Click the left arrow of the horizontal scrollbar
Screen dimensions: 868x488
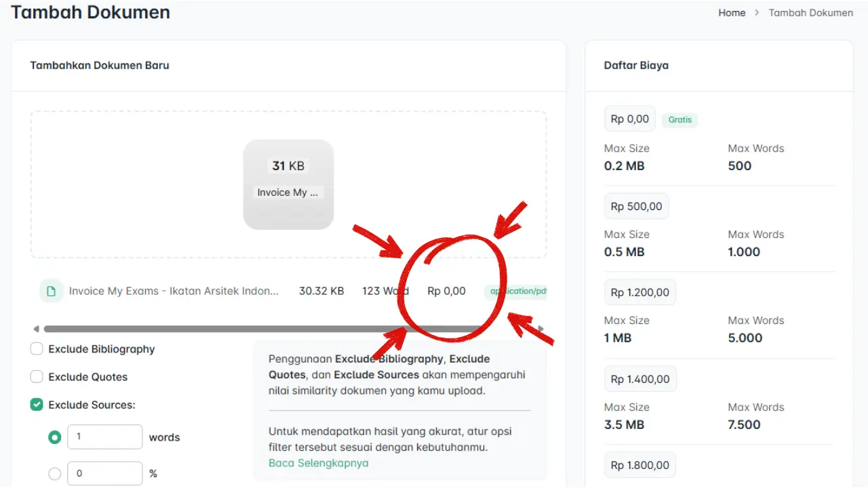pos(36,329)
